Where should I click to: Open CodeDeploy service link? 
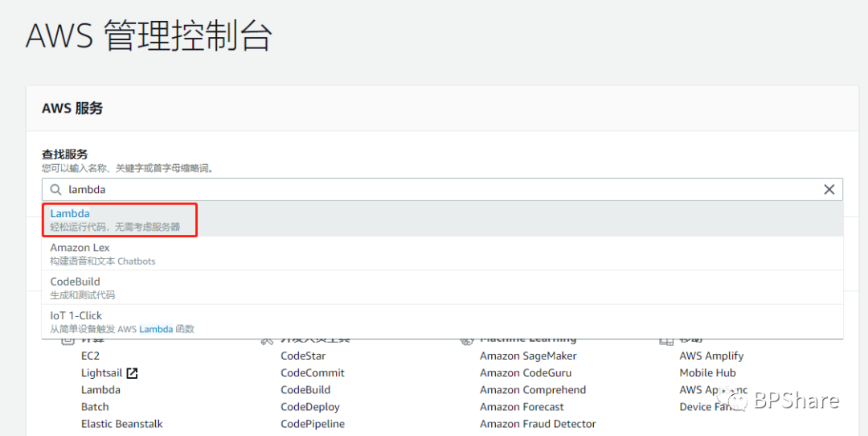(x=310, y=407)
